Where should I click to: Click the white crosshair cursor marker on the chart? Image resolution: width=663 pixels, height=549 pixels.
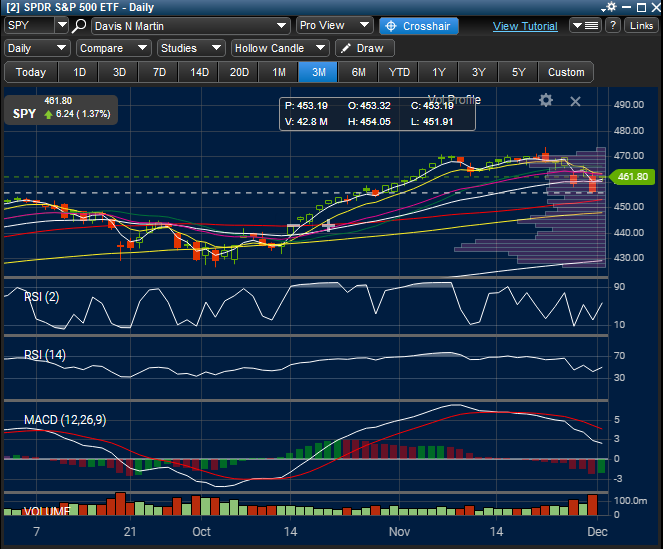tap(328, 225)
